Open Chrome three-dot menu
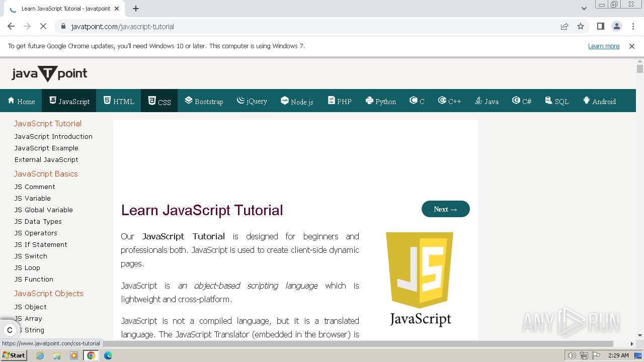 coord(632,26)
